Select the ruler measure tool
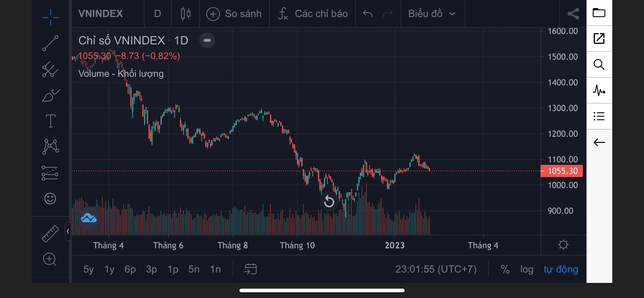The width and height of the screenshot is (644, 298). [x=50, y=233]
